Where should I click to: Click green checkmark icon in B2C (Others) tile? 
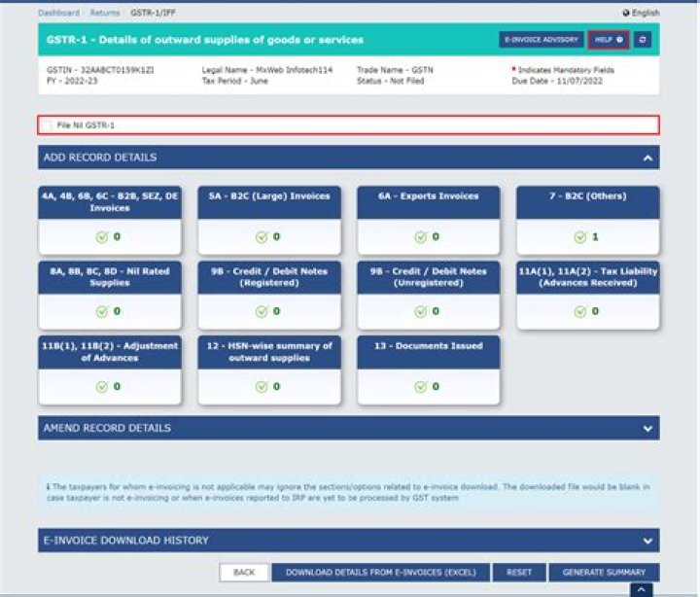pos(579,237)
